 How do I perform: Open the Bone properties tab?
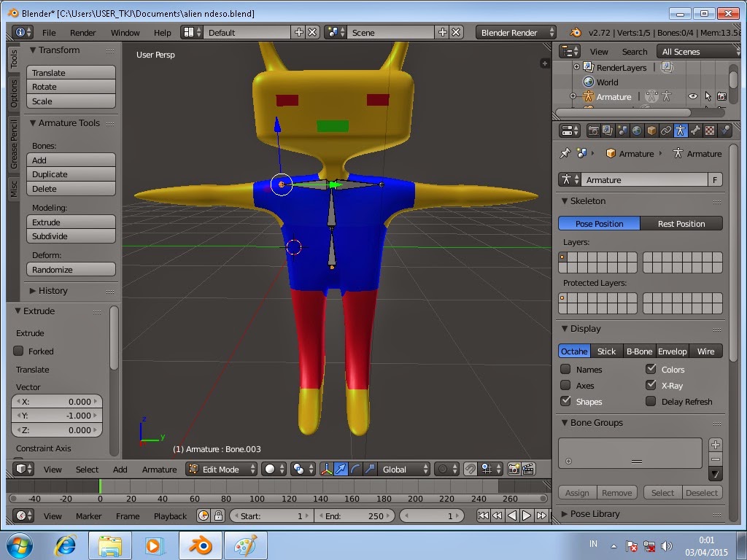[x=695, y=131]
